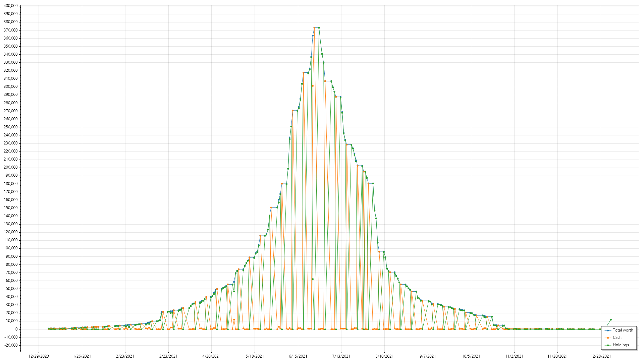Click the 100,000 y-axis label
Screen dimensions: 644x362
point(10,248)
